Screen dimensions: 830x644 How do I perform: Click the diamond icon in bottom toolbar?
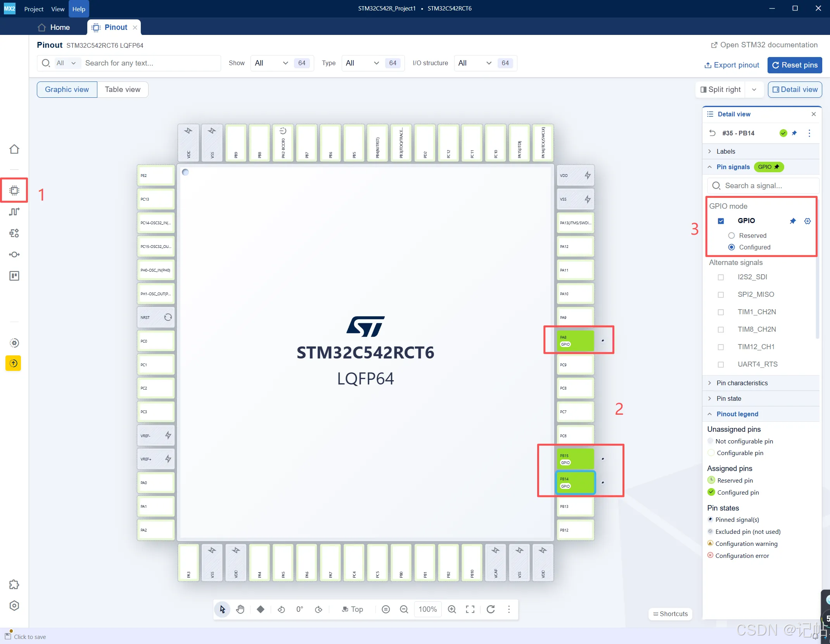click(261, 609)
